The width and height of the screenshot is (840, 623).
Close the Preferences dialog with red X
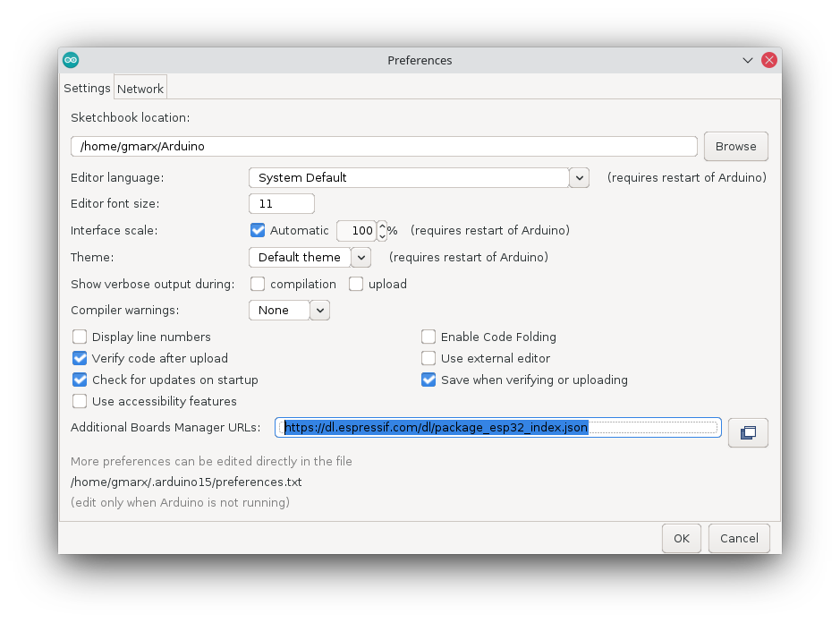coord(769,60)
